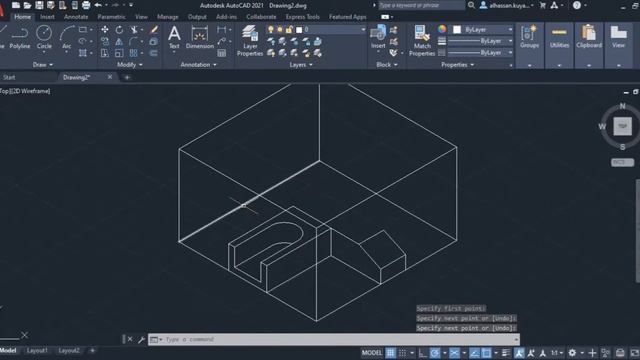Select the Circle draw tool
640x360 pixels.
tap(44, 38)
